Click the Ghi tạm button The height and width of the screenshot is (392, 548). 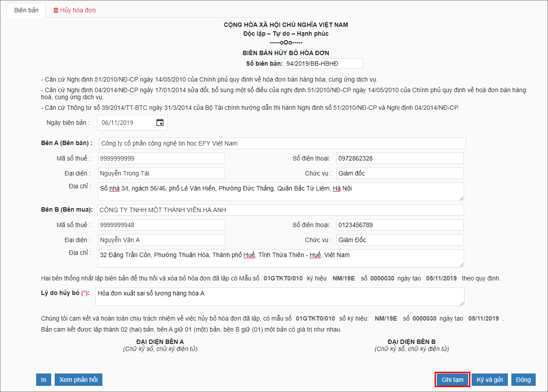pyautogui.click(x=452, y=380)
